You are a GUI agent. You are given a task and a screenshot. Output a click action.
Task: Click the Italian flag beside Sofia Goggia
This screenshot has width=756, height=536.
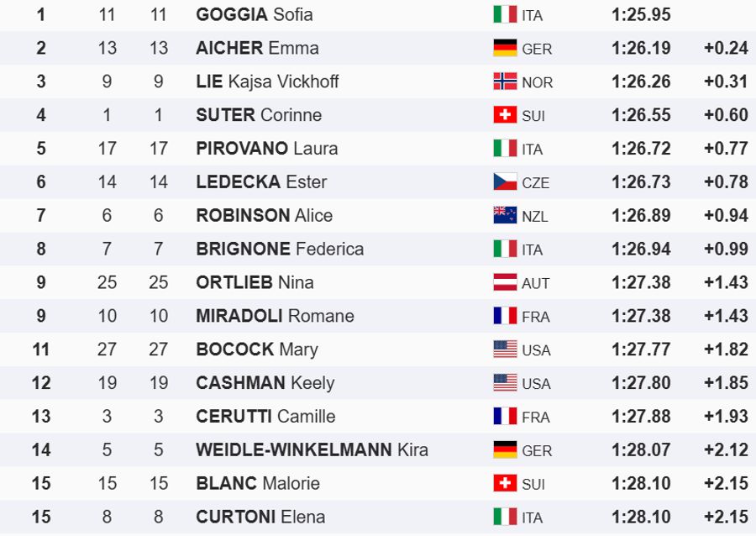[505, 14]
